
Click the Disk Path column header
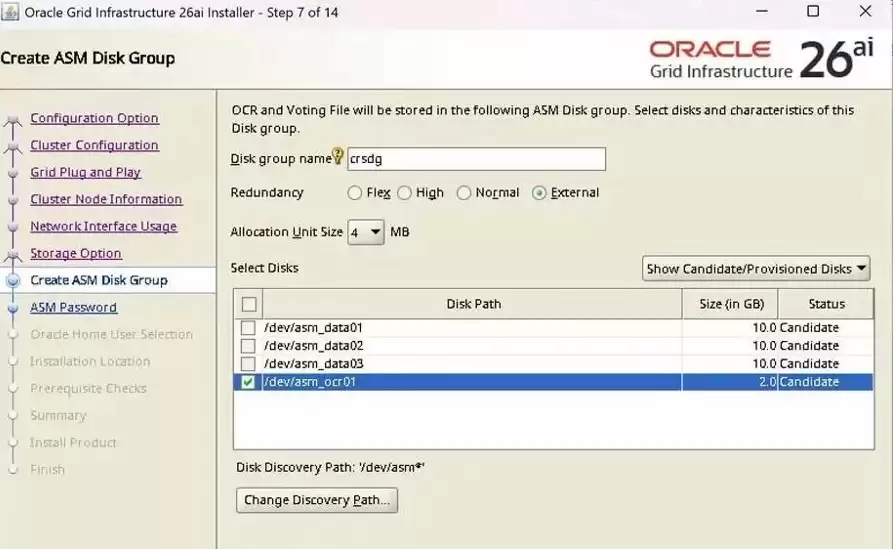(x=473, y=304)
